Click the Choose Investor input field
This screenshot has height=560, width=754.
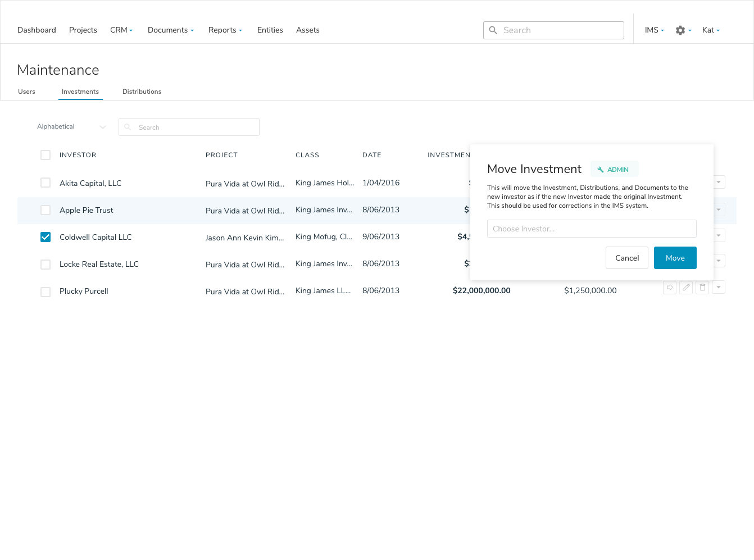(592, 229)
